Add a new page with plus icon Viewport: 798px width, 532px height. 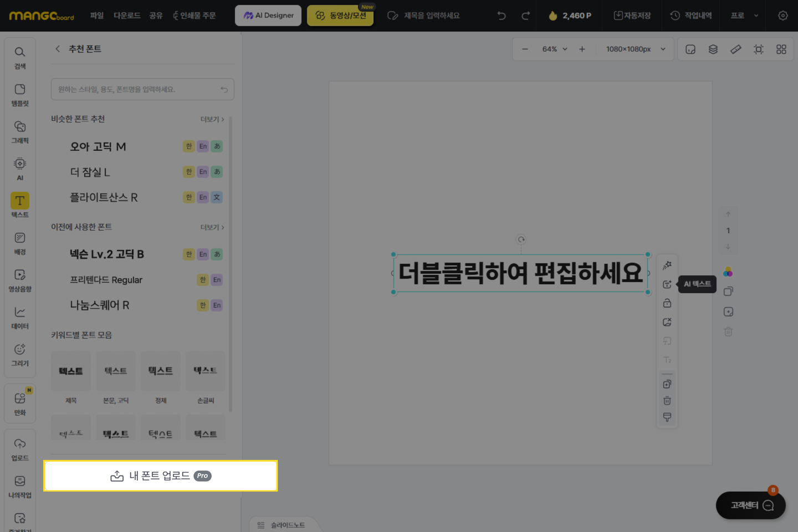coord(728,312)
